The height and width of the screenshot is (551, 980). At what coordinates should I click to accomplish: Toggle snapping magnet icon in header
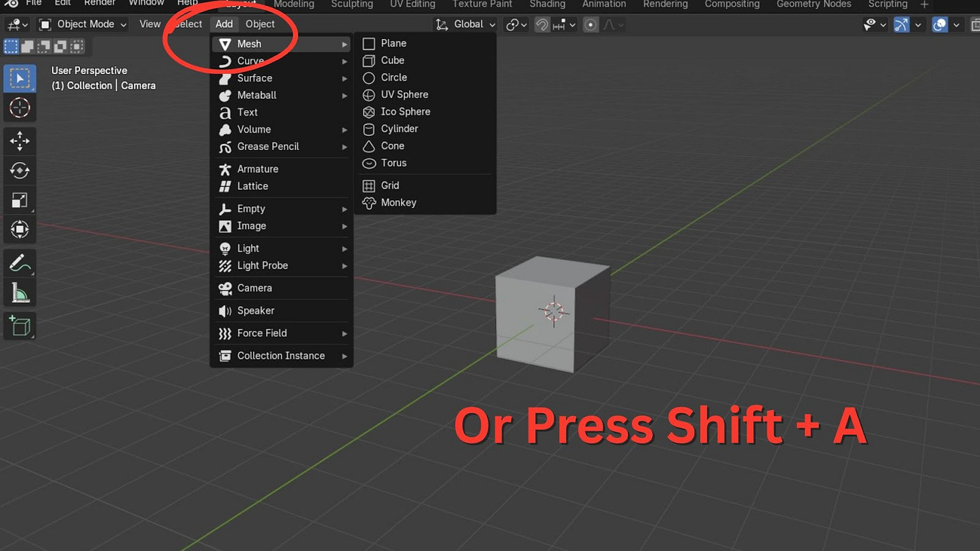(542, 24)
